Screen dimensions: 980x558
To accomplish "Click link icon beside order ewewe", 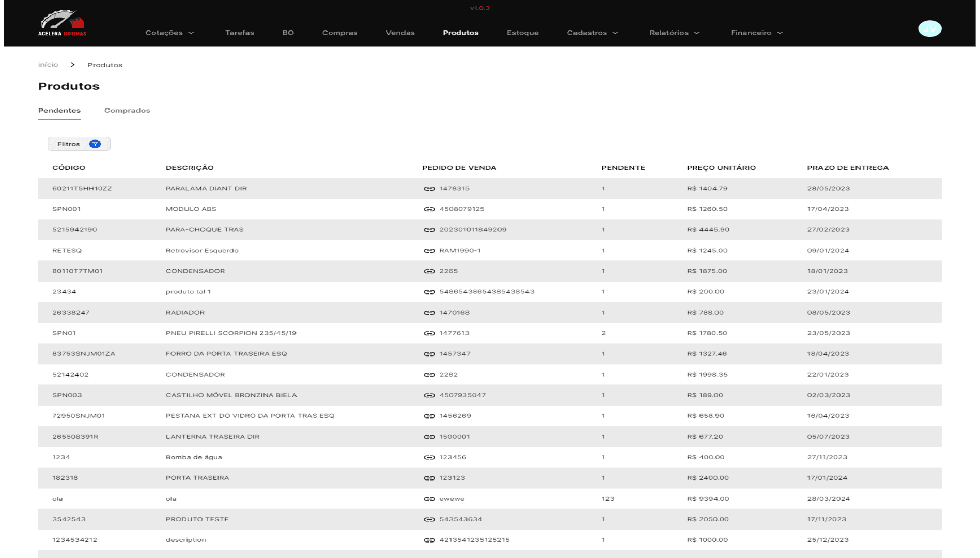I will 429,499.
